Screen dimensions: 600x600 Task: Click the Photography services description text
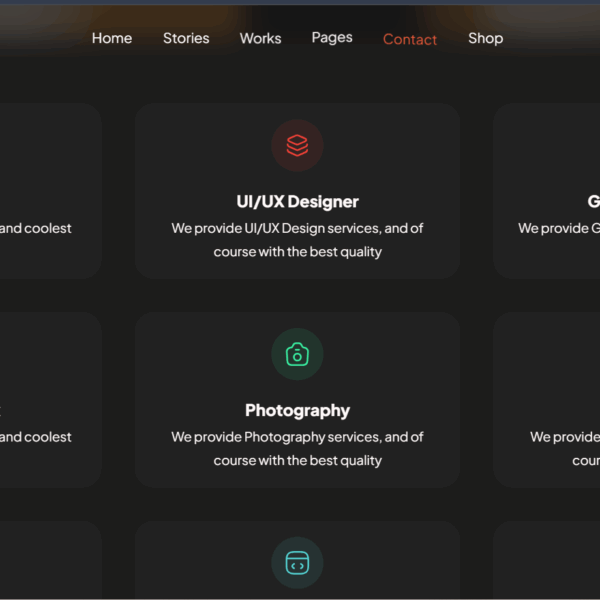click(297, 449)
